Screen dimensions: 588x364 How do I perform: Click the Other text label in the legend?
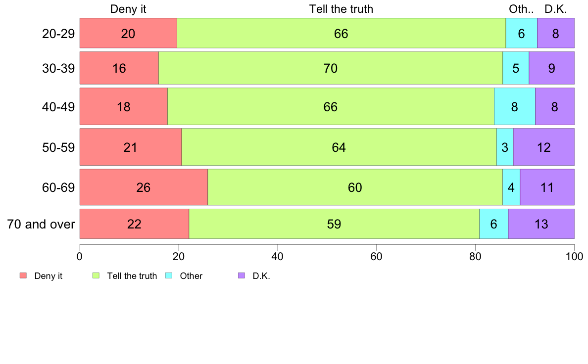pos(191,276)
